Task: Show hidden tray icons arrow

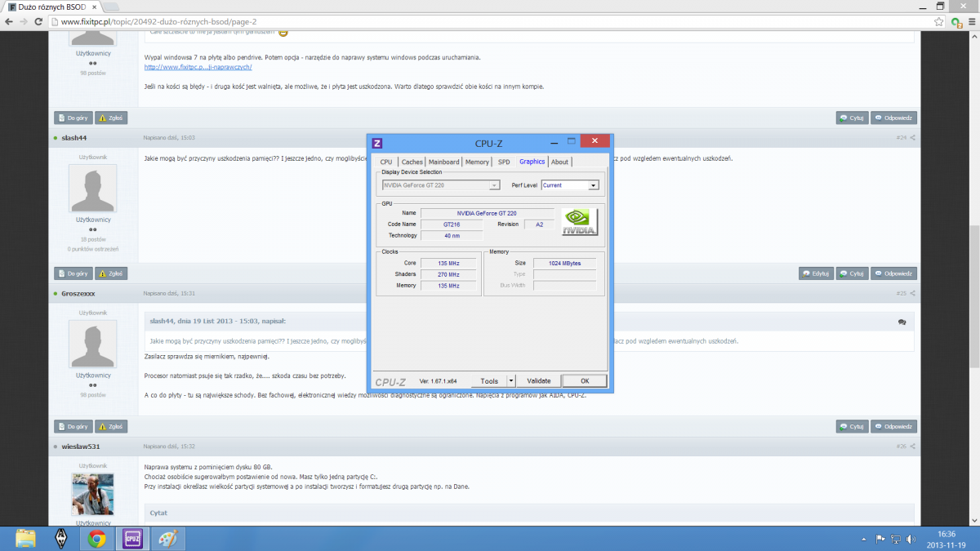Action: pos(865,539)
